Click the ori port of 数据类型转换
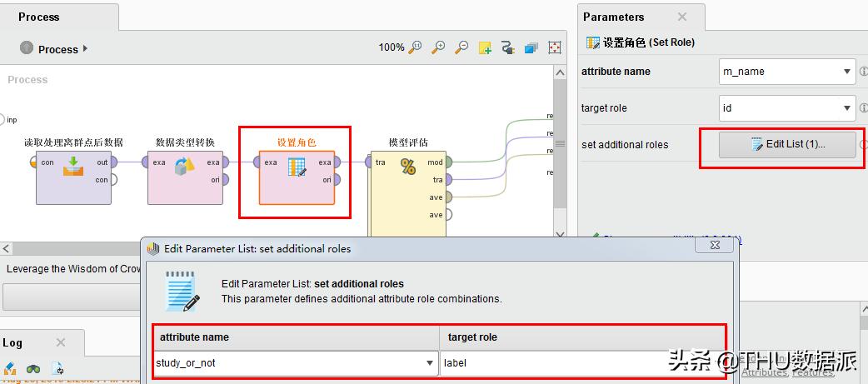Image resolution: width=868 pixels, height=384 pixels. pos(224,180)
